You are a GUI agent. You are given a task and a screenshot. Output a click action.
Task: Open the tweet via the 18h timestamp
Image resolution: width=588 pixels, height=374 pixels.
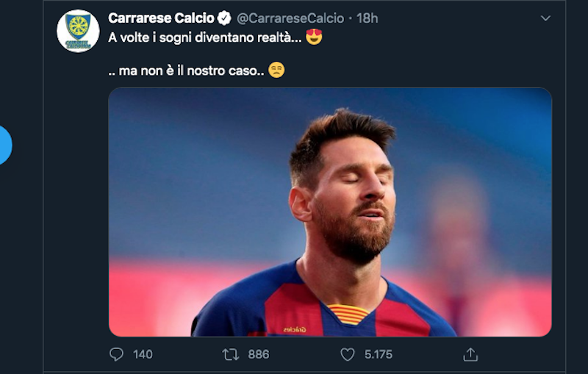point(367,18)
